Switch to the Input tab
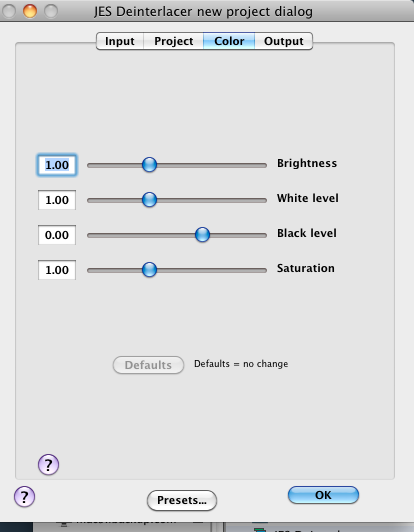This screenshot has width=414, height=532. 120,41
